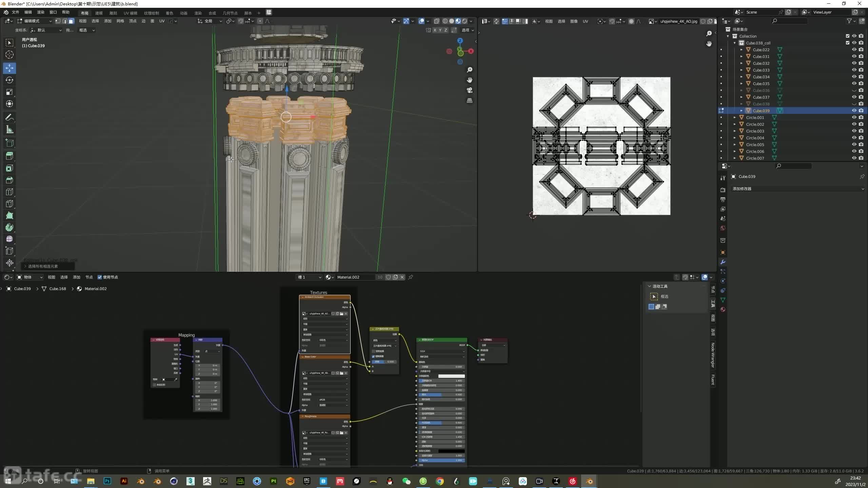The image size is (868, 488).
Task: Adjust the Alpha slider on Principled BSDF
Action: (x=442, y=461)
